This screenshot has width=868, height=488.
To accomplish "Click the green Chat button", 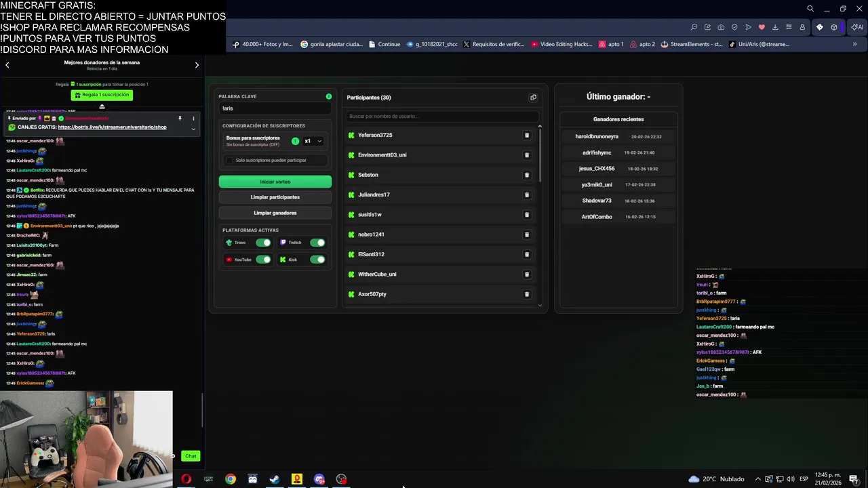I will 191,456.
